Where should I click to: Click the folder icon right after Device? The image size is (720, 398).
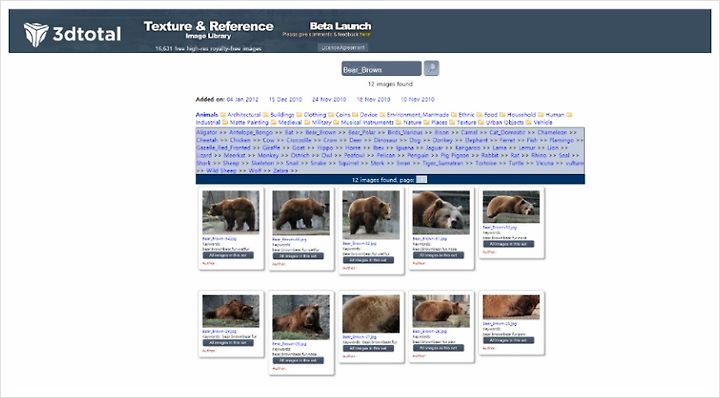(382, 115)
